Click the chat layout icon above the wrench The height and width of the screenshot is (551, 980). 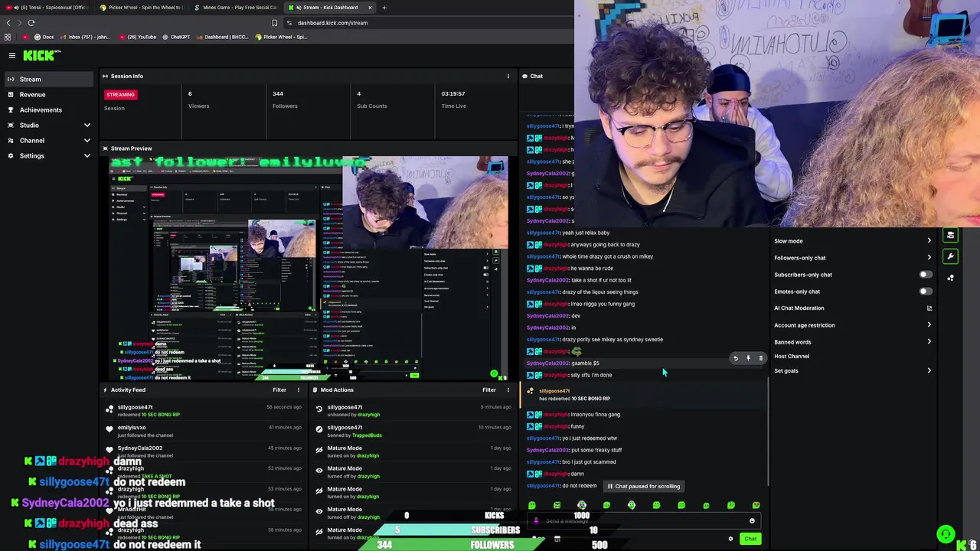click(950, 236)
